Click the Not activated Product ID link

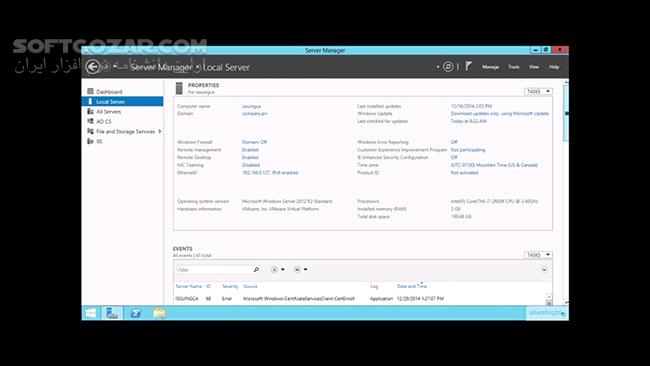pyautogui.click(x=464, y=172)
